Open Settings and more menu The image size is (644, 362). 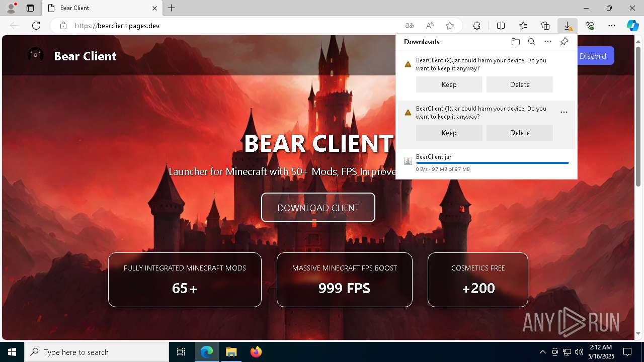point(612,26)
